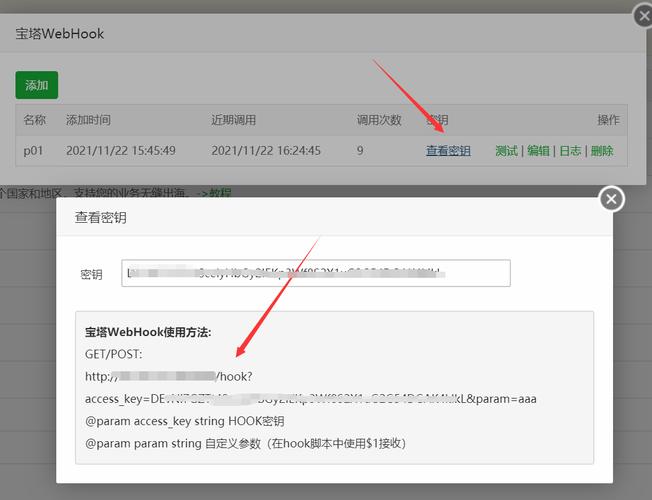Viewport: 652px width, 500px height.
Task: Close the 查看密钥 dialog
Action: [611, 199]
